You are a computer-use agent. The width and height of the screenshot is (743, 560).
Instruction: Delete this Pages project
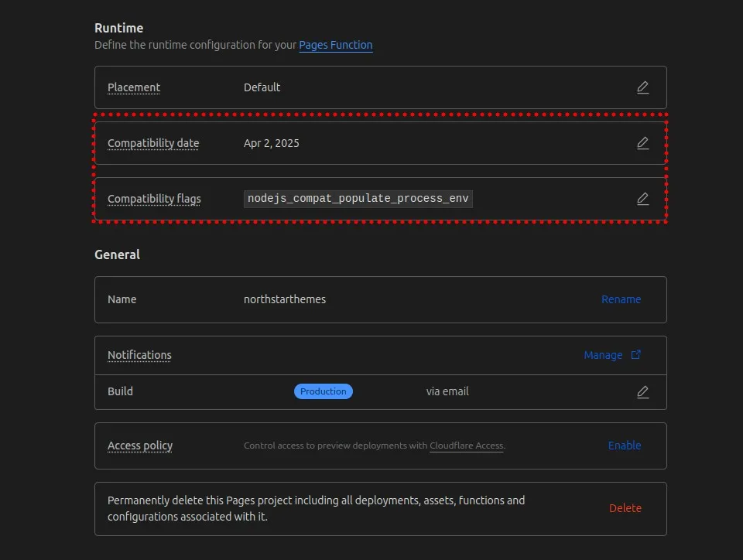(x=625, y=508)
